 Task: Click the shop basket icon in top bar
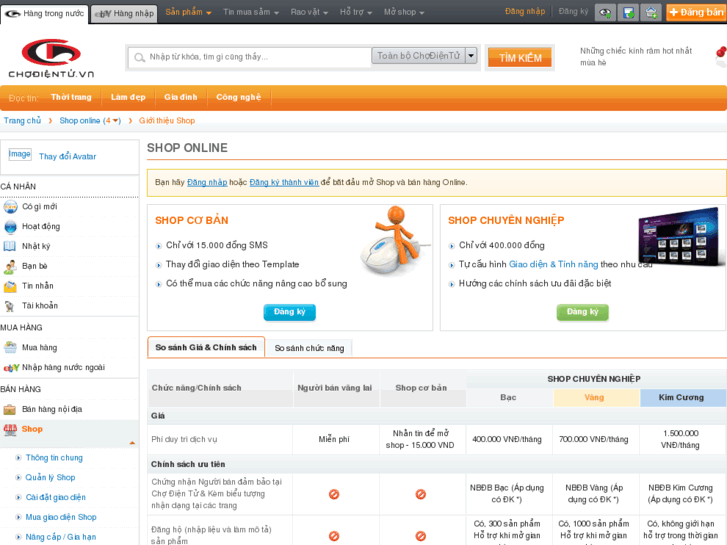pyautogui.click(x=650, y=13)
